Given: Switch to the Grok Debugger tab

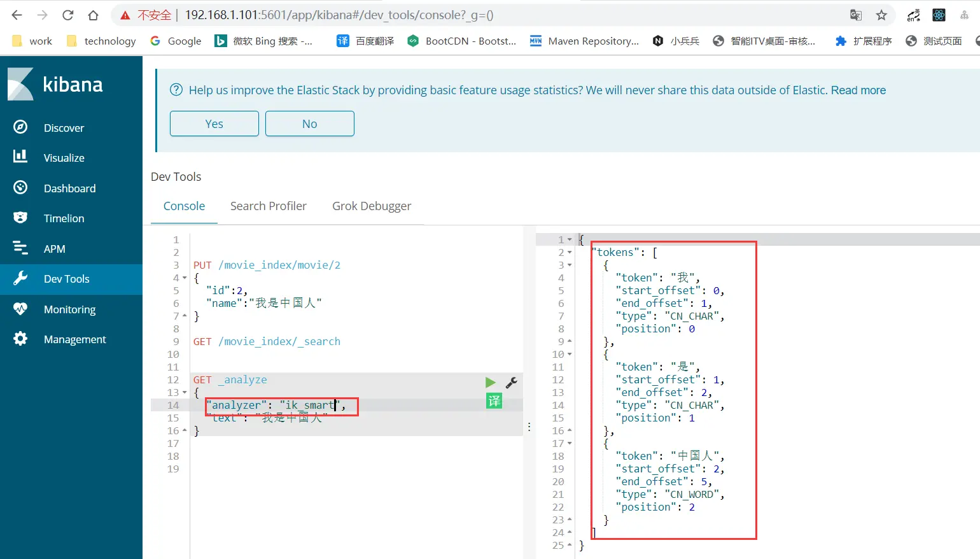Looking at the screenshot, I should pos(372,206).
